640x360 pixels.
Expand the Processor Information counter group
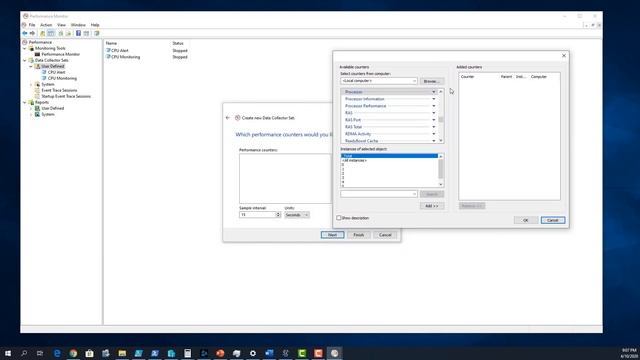point(433,99)
